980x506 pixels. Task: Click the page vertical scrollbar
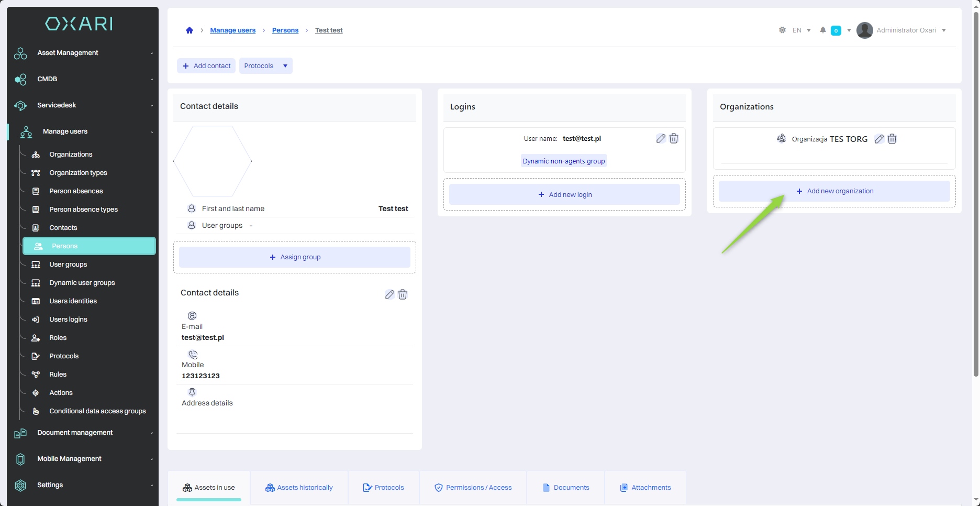pos(976,210)
